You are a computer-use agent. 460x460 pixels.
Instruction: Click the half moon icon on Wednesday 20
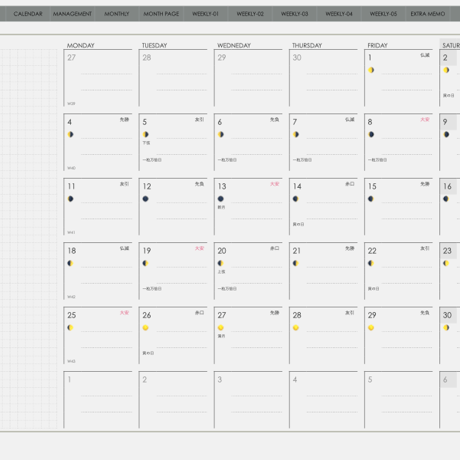[x=220, y=263]
